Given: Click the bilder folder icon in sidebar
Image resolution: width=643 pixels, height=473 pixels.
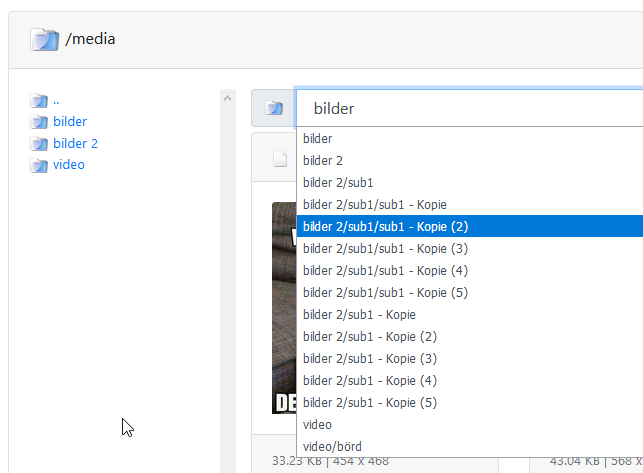Looking at the screenshot, I should (39, 122).
